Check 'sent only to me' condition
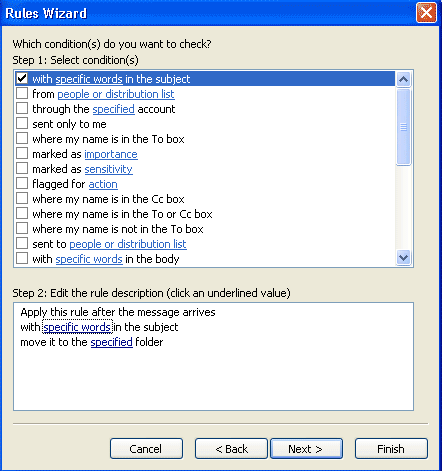The height and width of the screenshot is (471, 442). 22,124
